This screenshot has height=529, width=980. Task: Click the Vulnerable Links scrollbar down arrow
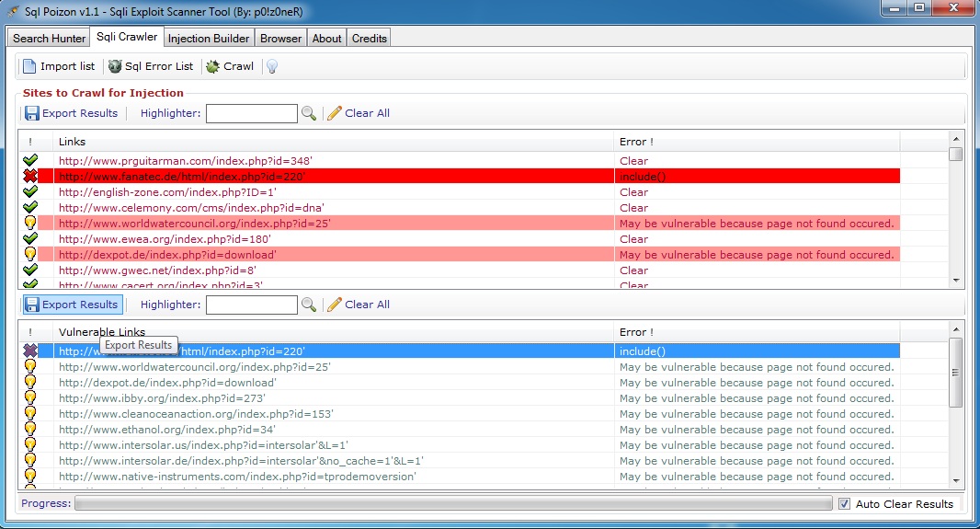[955, 481]
